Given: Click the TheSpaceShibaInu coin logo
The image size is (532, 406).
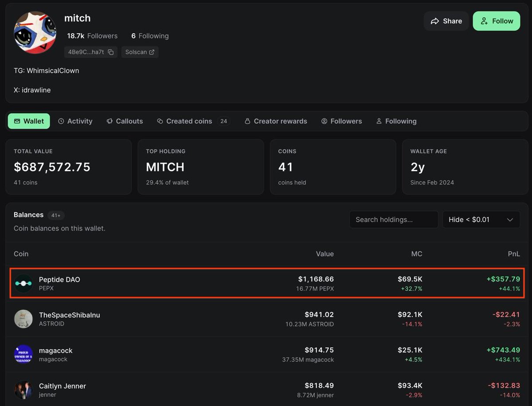Looking at the screenshot, I should click(x=23, y=319).
